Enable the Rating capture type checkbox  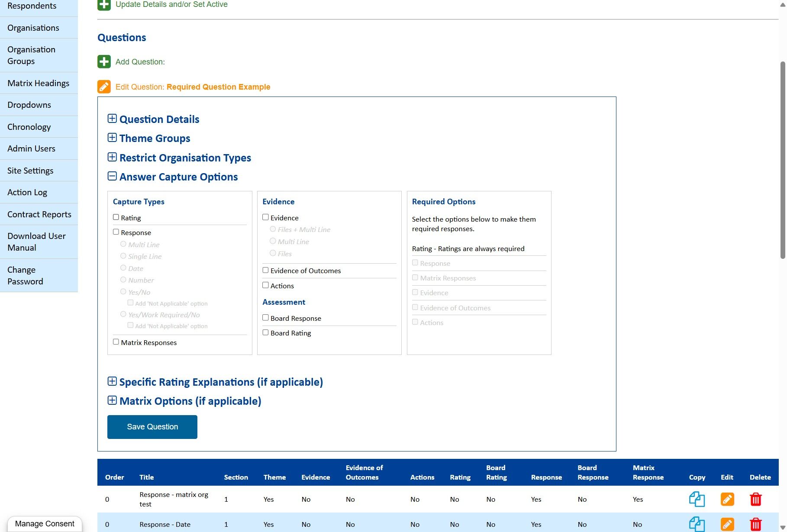pyautogui.click(x=116, y=217)
